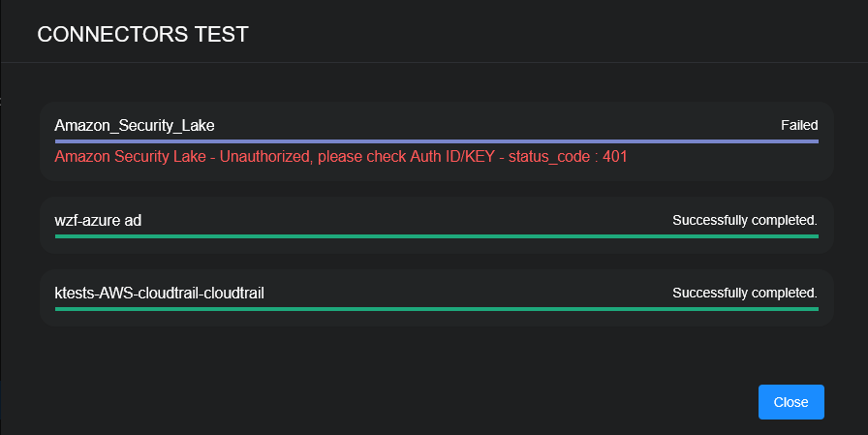Viewport: 868px width, 435px height.
Task: Click the green ktests-AWS-cloudtrail-cloudtrail progress bar
Action: [436, 309]
